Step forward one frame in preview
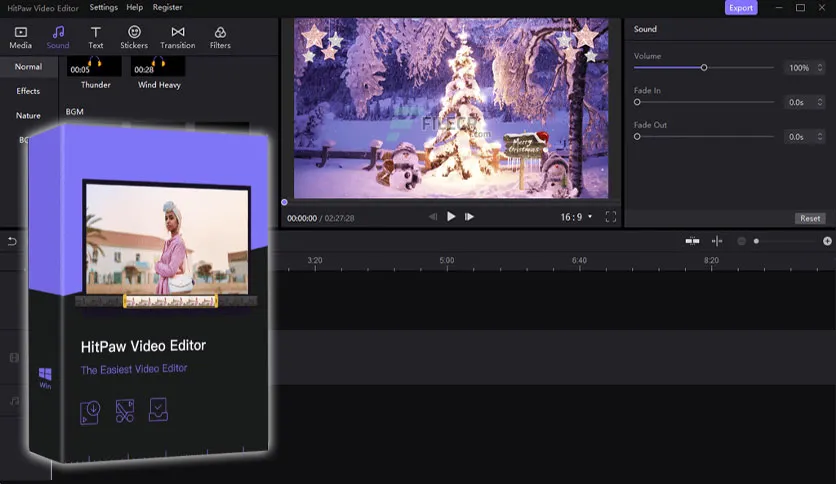Image resolution: width=836 pixels, height=484 pixels. point(469,217)
